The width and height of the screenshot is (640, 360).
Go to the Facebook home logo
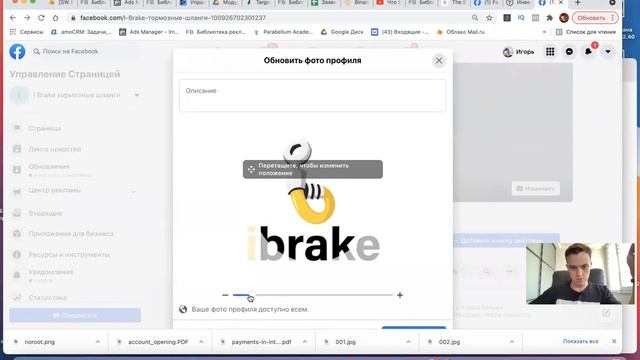point(17,52)
